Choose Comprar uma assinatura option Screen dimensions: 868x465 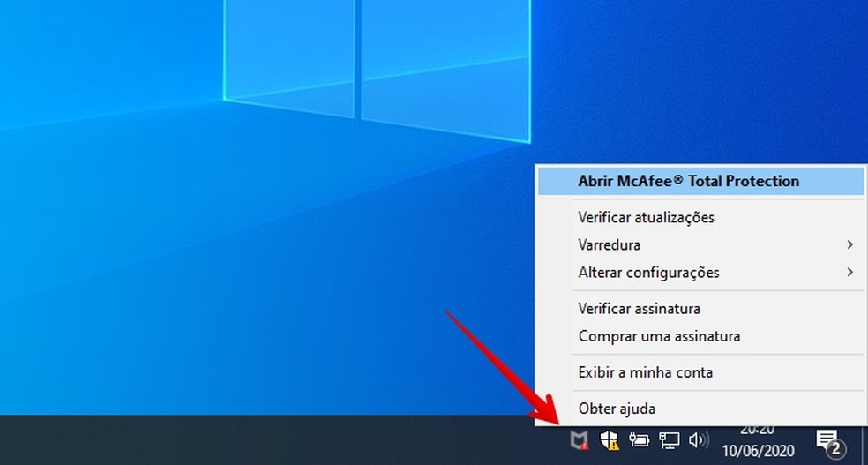click(700, 336)
